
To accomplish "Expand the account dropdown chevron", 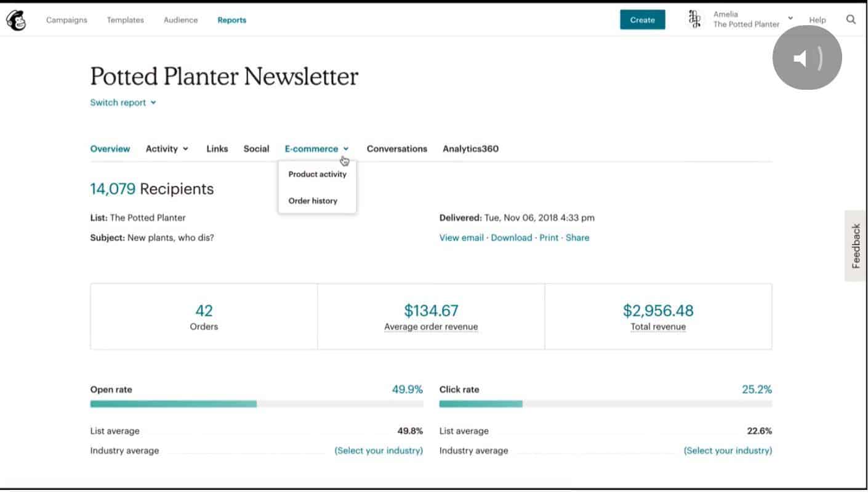I will [x=790, y=18].
